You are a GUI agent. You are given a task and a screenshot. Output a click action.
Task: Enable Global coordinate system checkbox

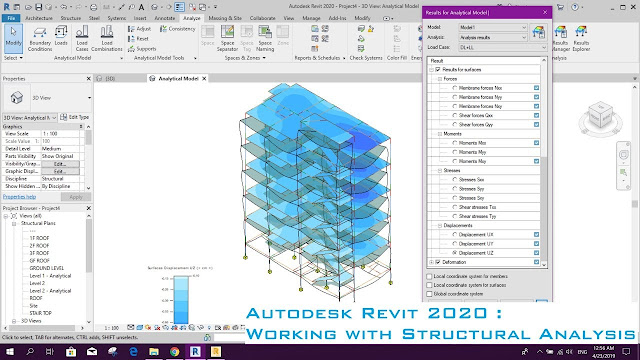coord(429,294)
